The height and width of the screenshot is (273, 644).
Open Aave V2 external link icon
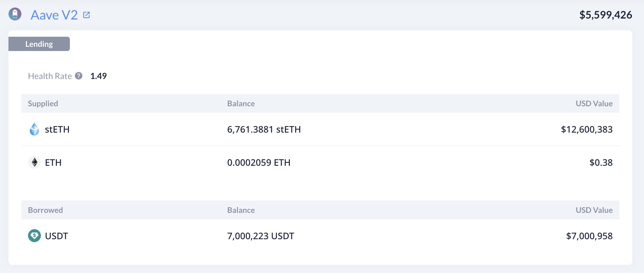pyautogui.click(x=86, y=15)
